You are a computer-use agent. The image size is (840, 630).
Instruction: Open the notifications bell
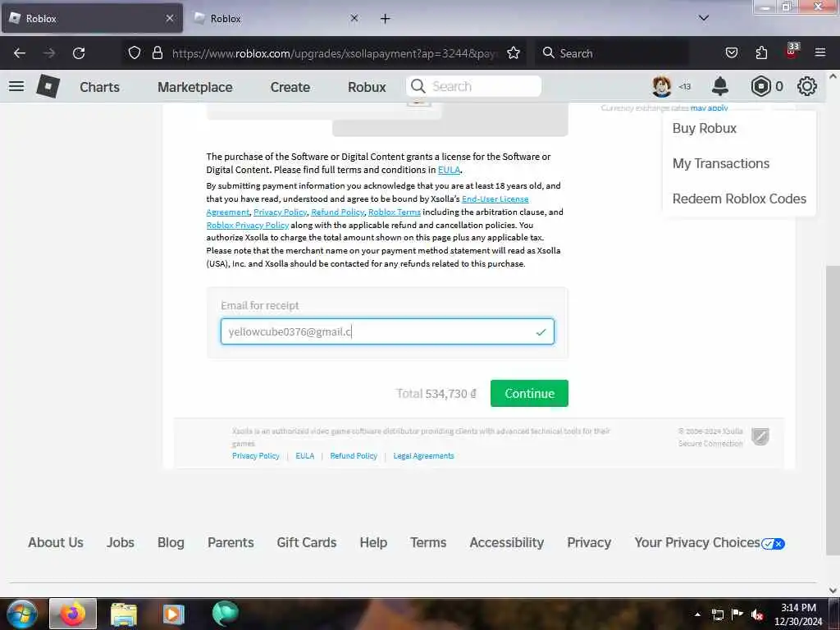click(720, 86)
